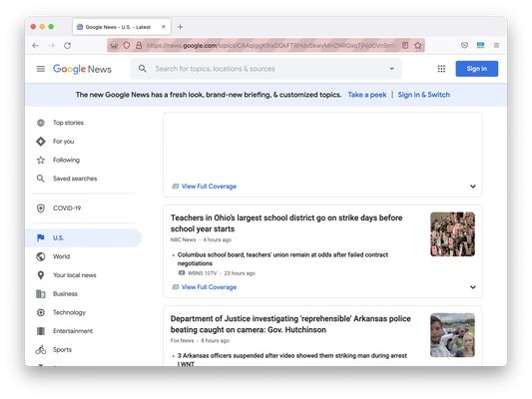
Task: Click the WBNS 10TV source label
Action: 202,273
